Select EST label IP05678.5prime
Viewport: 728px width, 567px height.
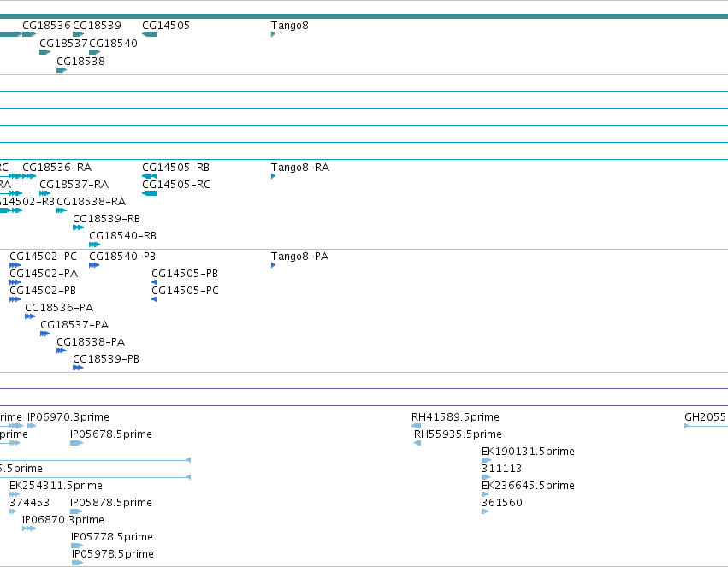click(x=111, y=434)
